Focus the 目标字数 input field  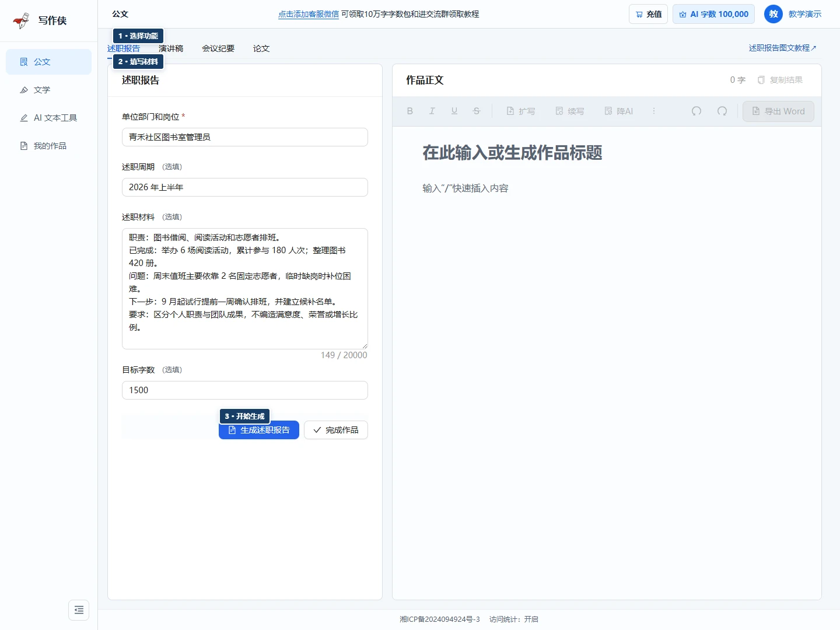pos(245,390)
